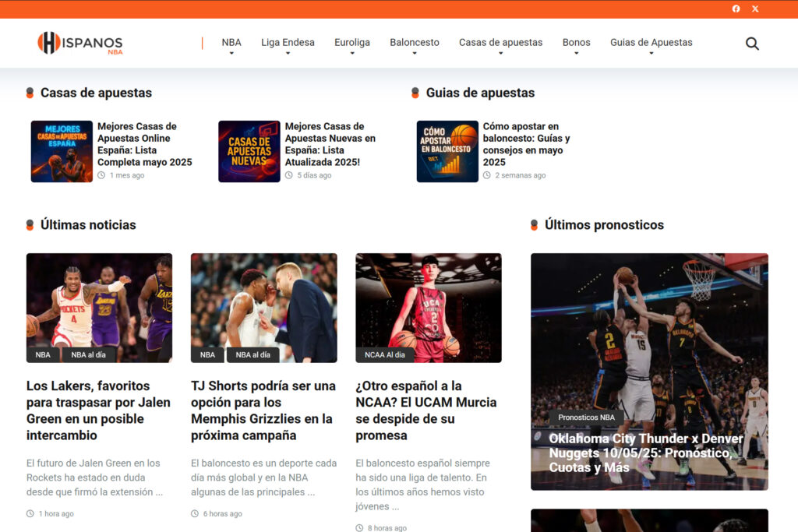Viewport: 798px width, 532px height.
Task: Click NBA tag on the TJ Shorts article
Action: click(x=207, y=354)
